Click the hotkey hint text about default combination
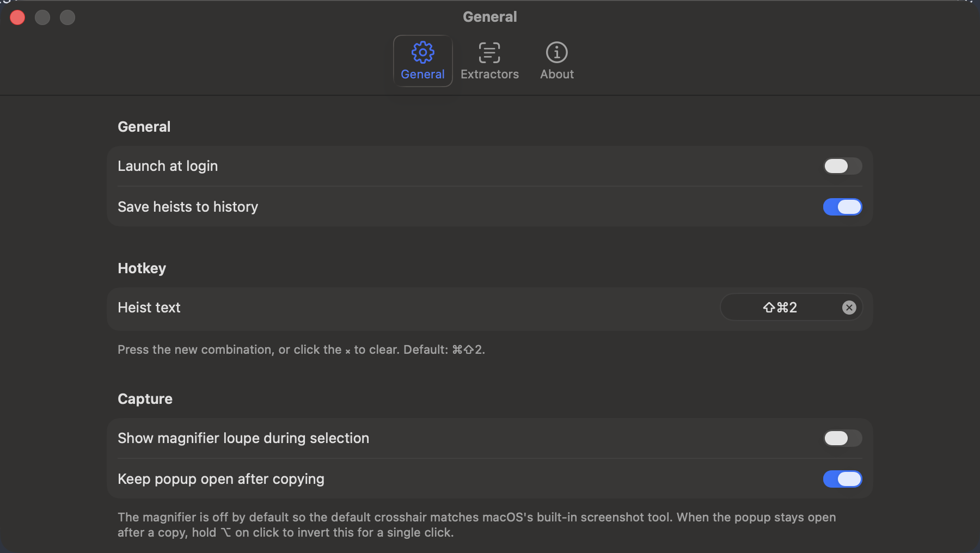The width and height of the screenshot is (980, 553). click(301, 349)
